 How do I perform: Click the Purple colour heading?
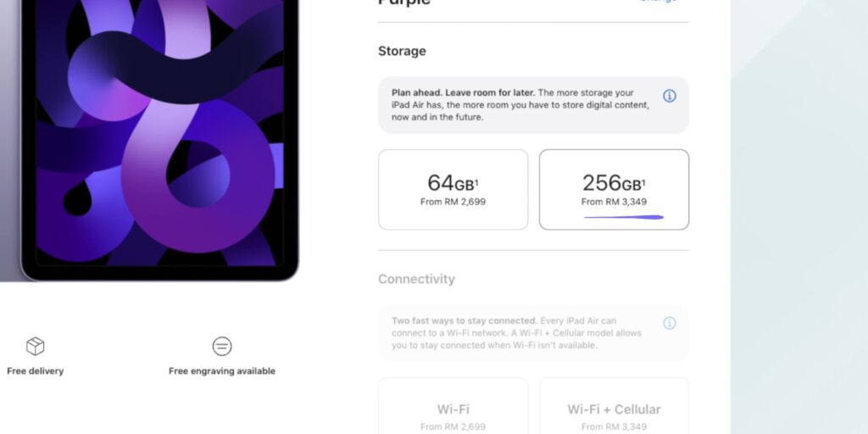click(404, 3)
